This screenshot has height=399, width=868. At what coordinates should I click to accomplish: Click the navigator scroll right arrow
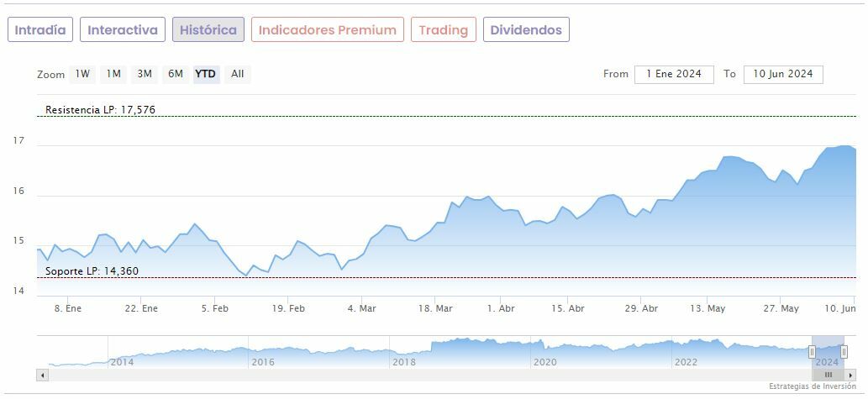coord(850,375)
